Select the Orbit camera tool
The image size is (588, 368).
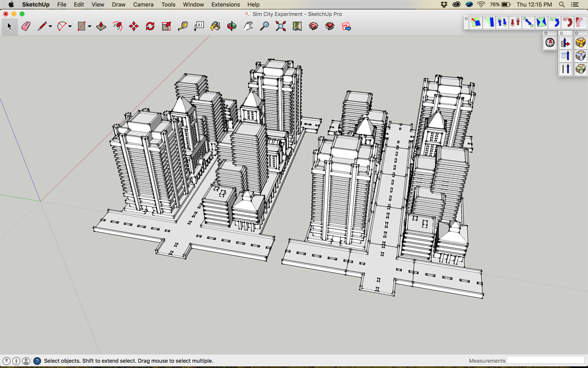pyautogui.click(x=232, y=26)
